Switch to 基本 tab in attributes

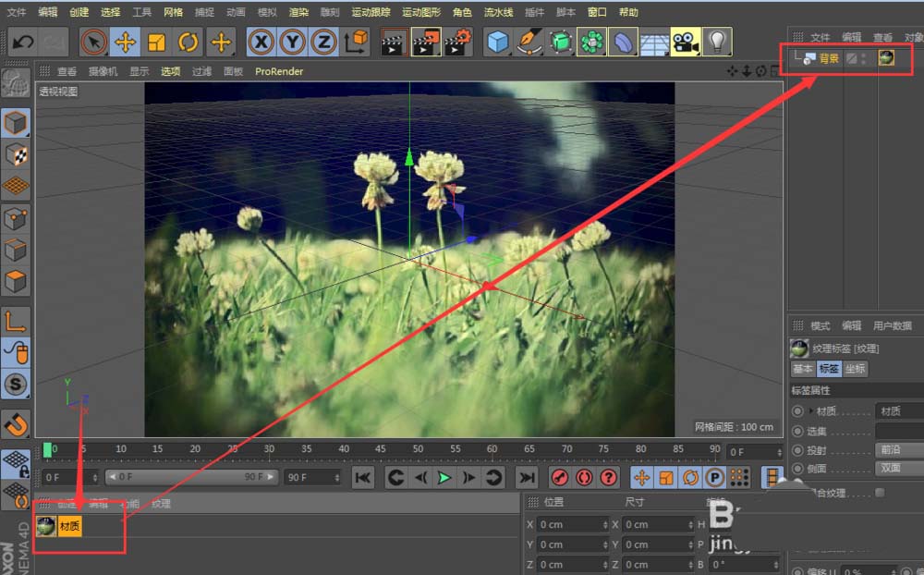pyautogui.click(x=803, y=369)
